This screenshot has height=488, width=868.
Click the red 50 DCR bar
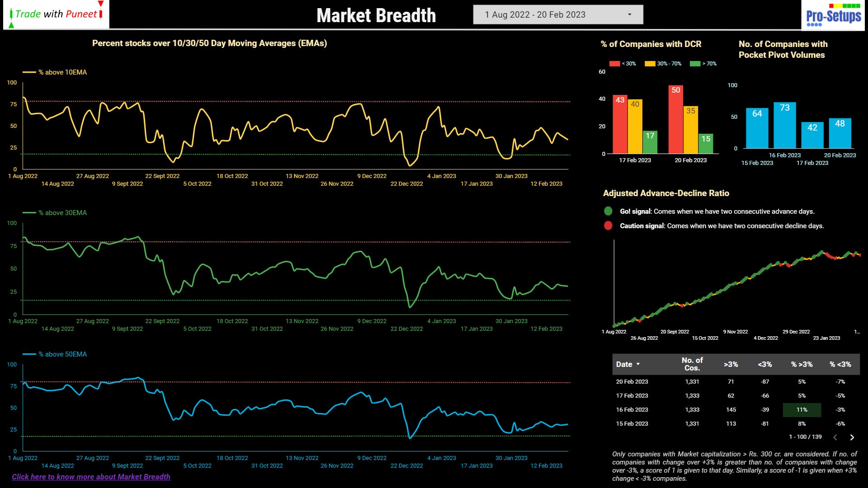tap(675, 120)
